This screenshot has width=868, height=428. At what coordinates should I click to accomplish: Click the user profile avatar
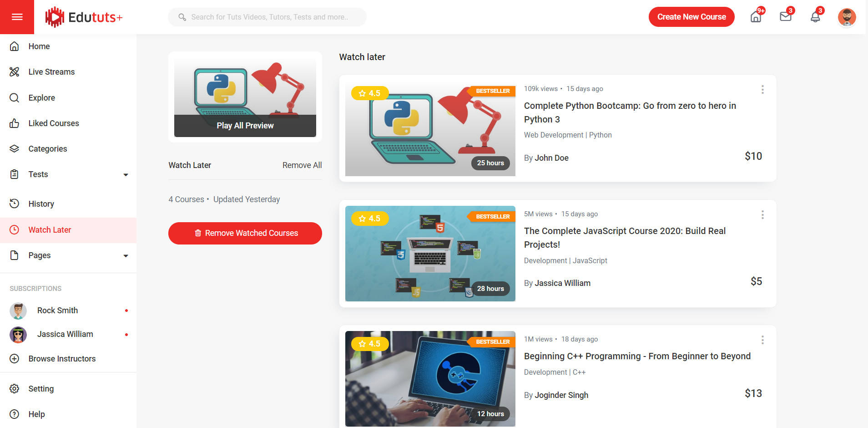click(x=847, y=17)
